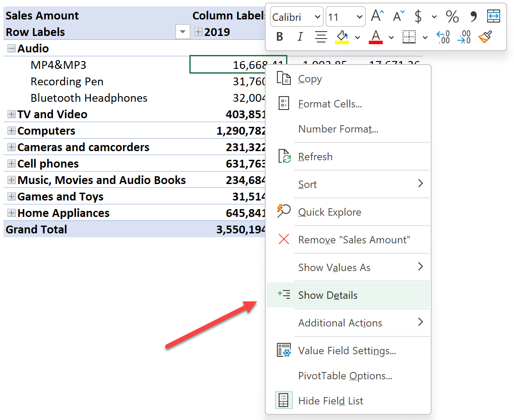
Task: Apply percent style formatting
Action: pyautogui.click(x=452, y=16)
